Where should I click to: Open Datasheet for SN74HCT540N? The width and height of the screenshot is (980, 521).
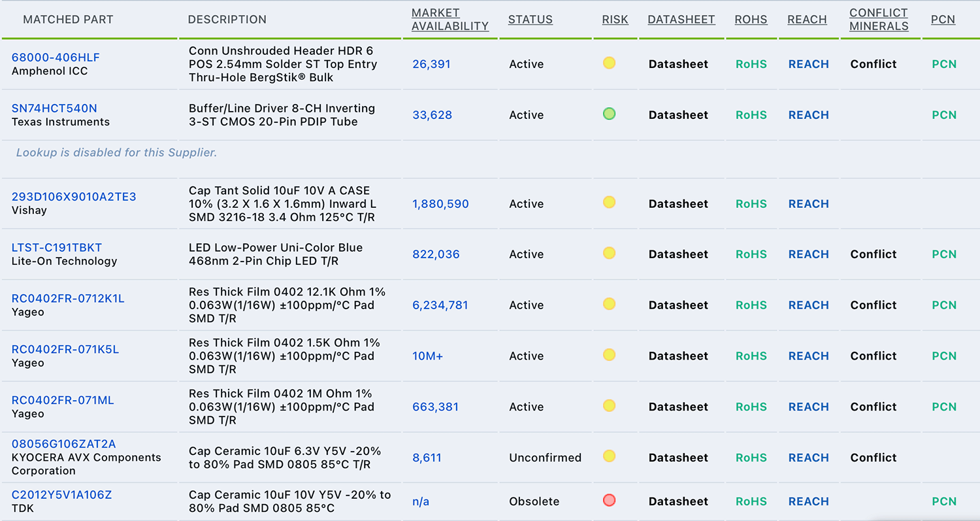click(678, 115)
